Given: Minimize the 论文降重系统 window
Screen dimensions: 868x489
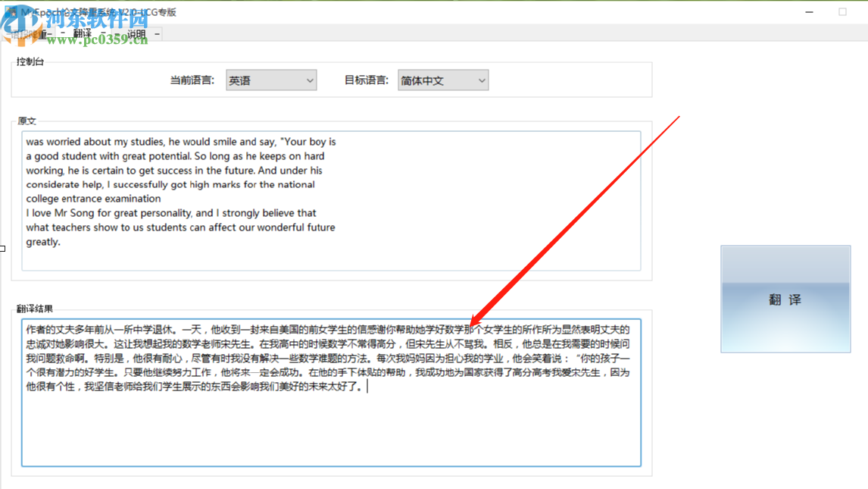Looking at the screenshot, I should [x=809, y=12].
